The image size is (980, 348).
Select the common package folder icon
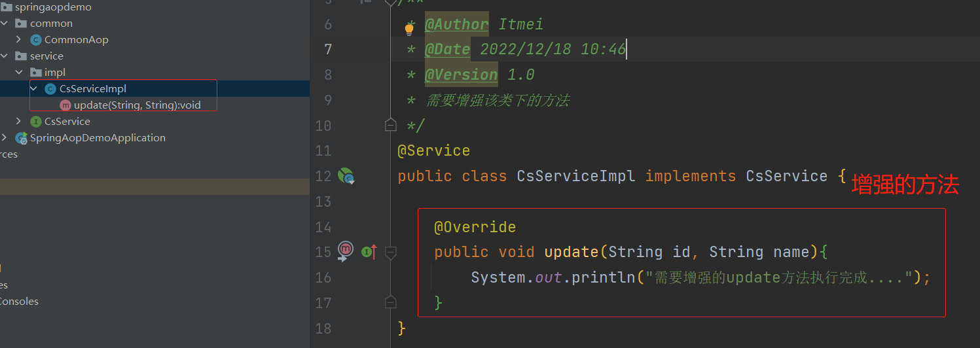21,23
